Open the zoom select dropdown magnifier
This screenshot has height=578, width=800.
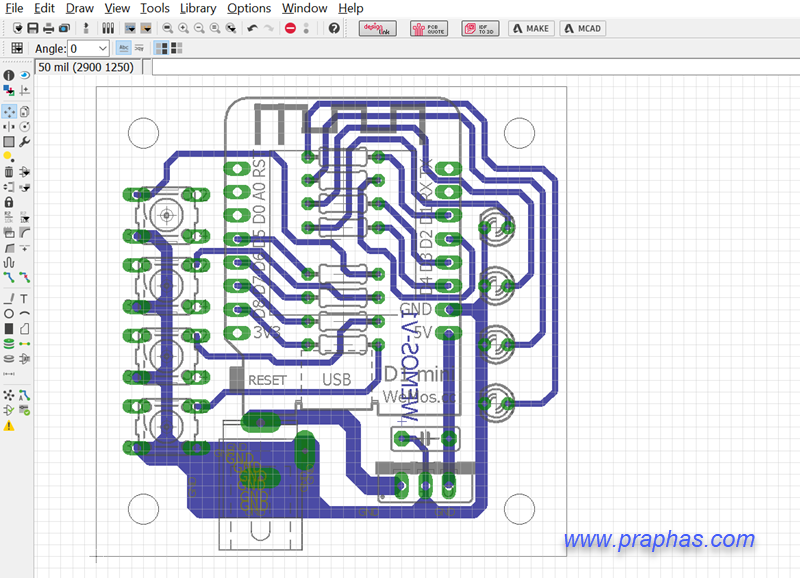click(x=231, y=28)
